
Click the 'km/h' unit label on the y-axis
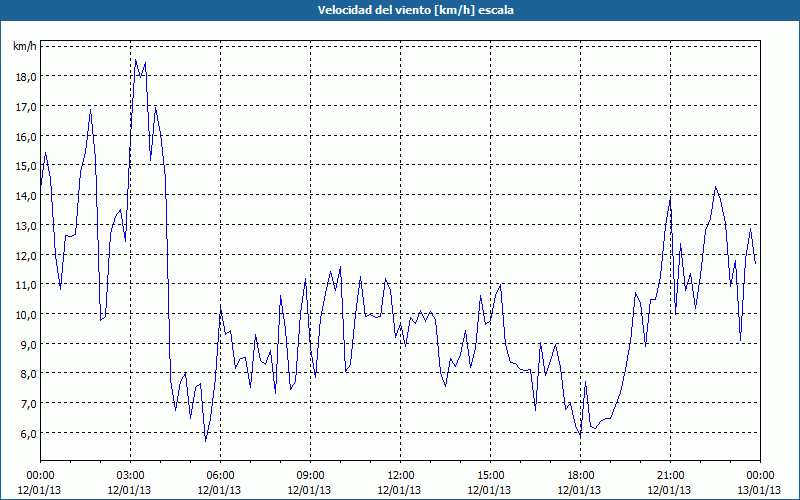coord(25,46)
